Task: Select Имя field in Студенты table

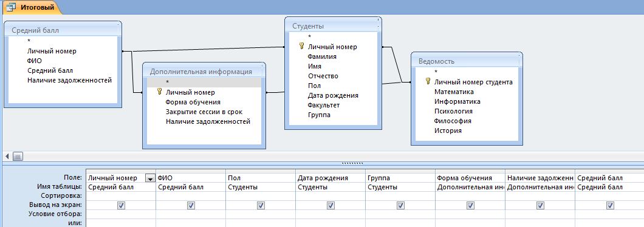Action: click(x=315, y=66)
